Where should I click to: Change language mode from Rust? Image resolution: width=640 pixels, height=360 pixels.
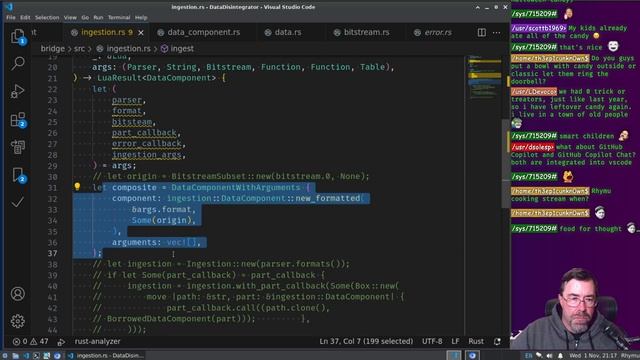[476, 342]
